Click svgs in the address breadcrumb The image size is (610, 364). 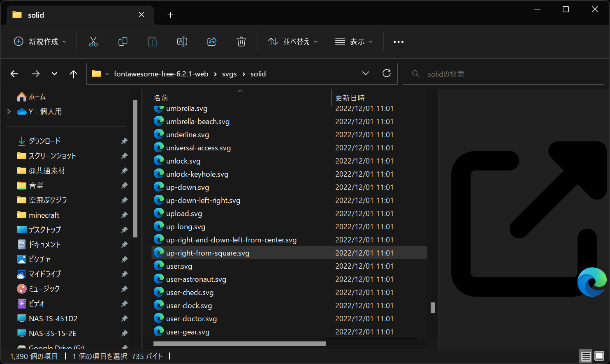click(x=229, y=74)
